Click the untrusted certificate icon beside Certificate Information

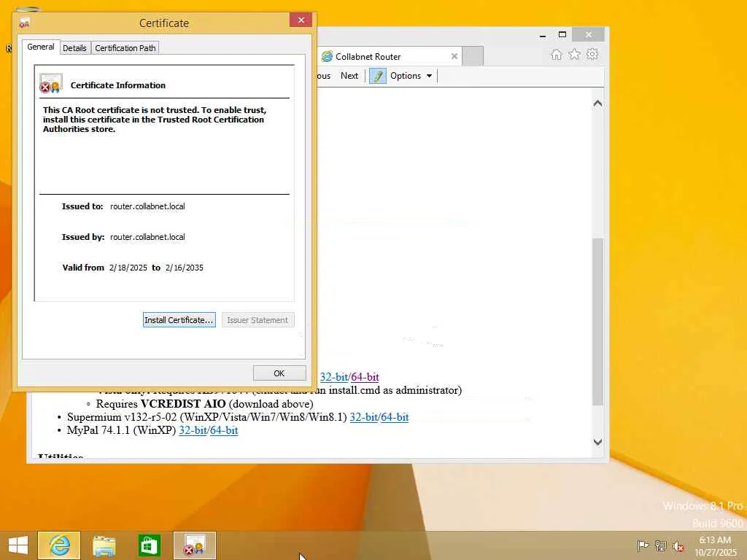[x=50, y=84]
